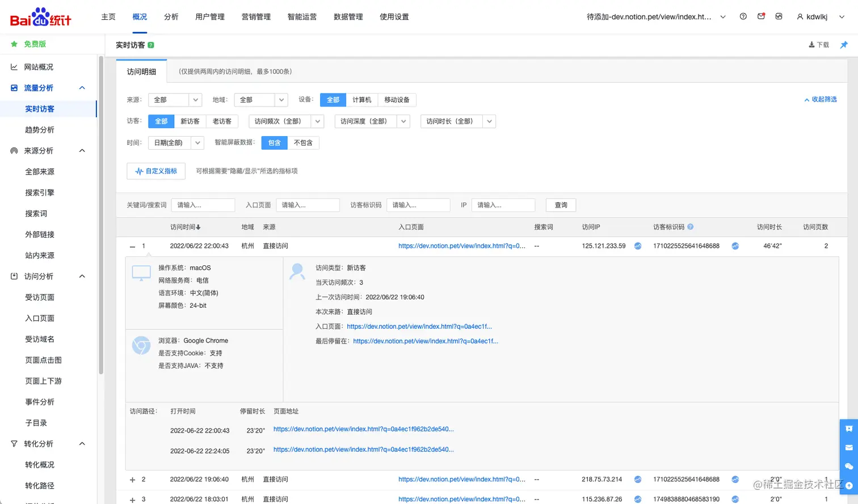Click the blue icon beside IP 115.236.87.26
The width and height of the screenshot is (858, 504).
tap(638, 499)
